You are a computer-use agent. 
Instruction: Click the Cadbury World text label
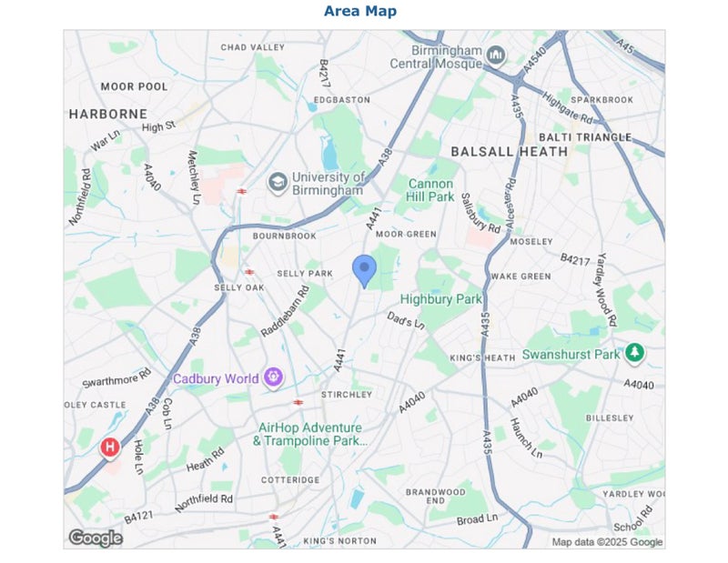point(216,378)
